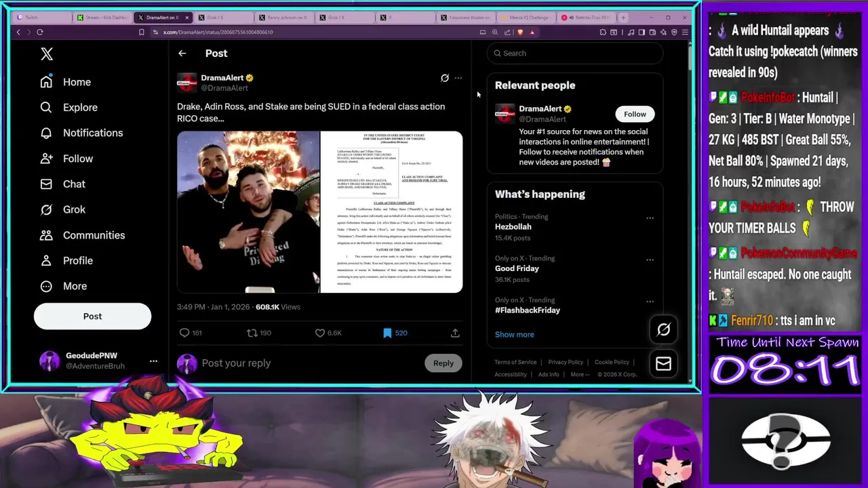Open the court document image
Screen dimensions: 868x488
coord(391,212)
